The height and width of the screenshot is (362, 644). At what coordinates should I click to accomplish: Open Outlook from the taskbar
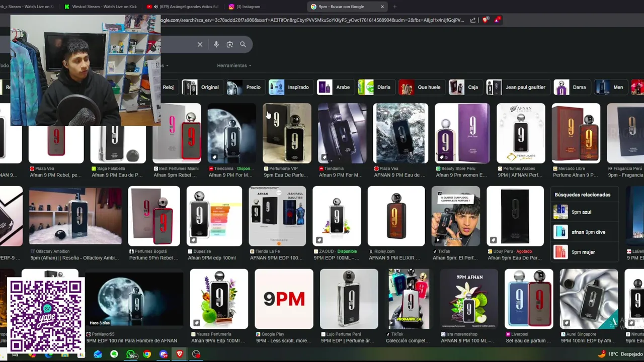(98, 354)
